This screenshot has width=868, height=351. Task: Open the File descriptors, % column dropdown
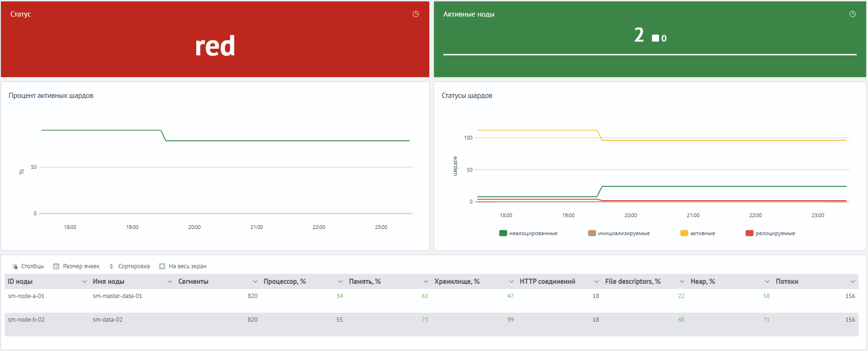click(682, 281)
